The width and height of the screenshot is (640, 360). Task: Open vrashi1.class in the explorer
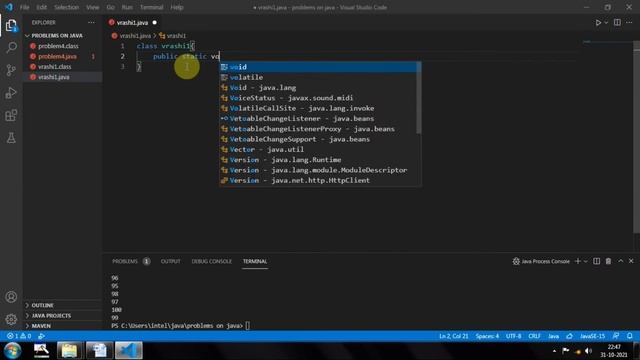tap(54, 67)
